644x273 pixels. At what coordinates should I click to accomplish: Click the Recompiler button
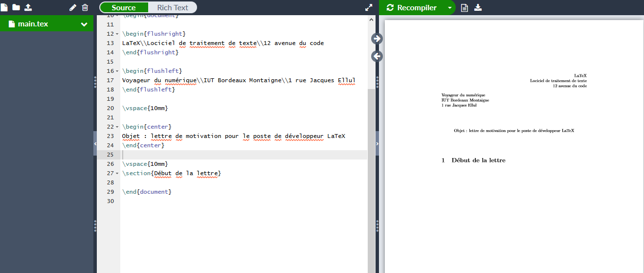click(x=412, y=8)
